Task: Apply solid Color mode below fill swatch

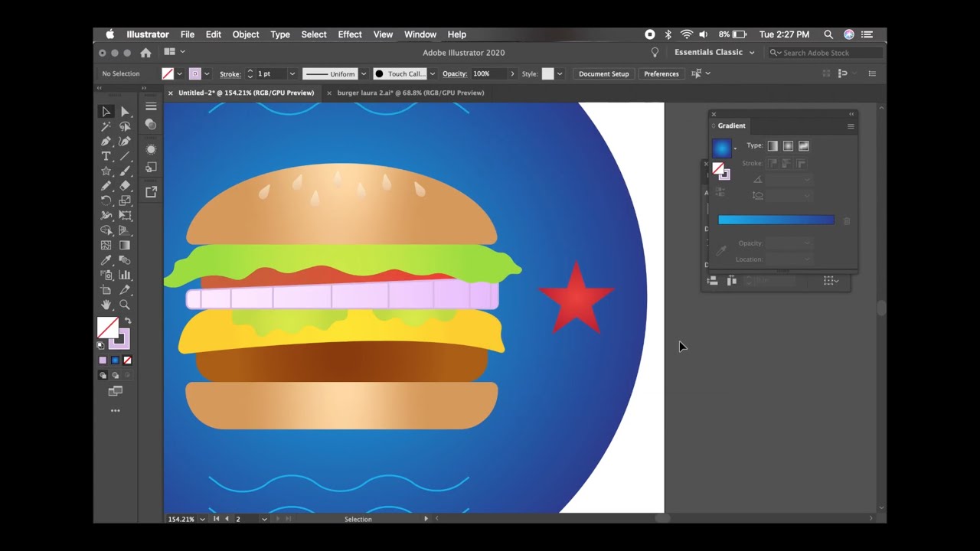Action: (103, 360)
